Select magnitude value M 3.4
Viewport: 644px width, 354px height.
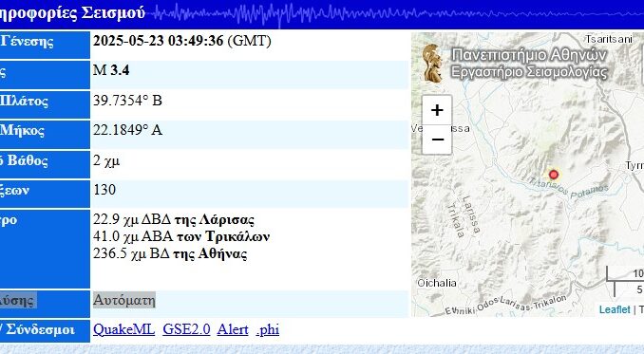(x=111, y=70)
